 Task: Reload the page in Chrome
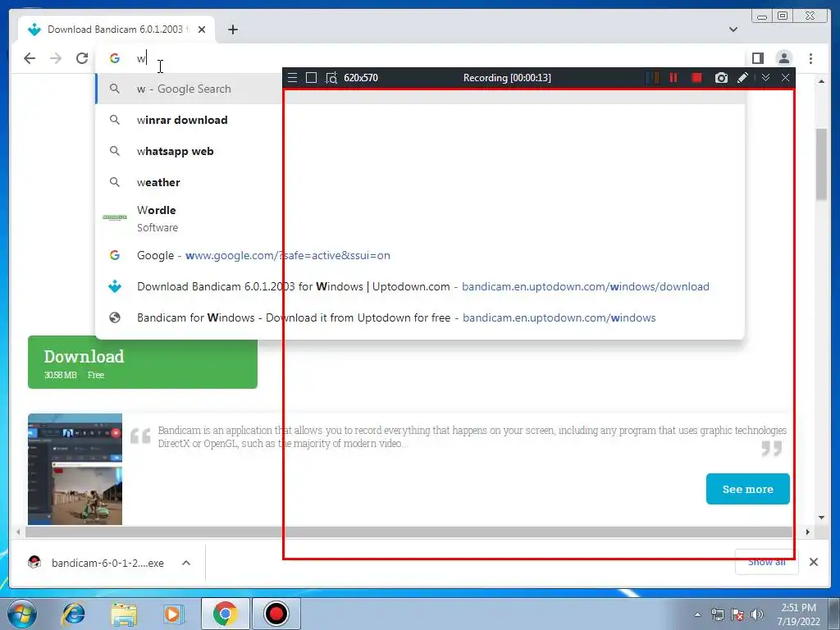pyautogui.click(x=82, y=58)
